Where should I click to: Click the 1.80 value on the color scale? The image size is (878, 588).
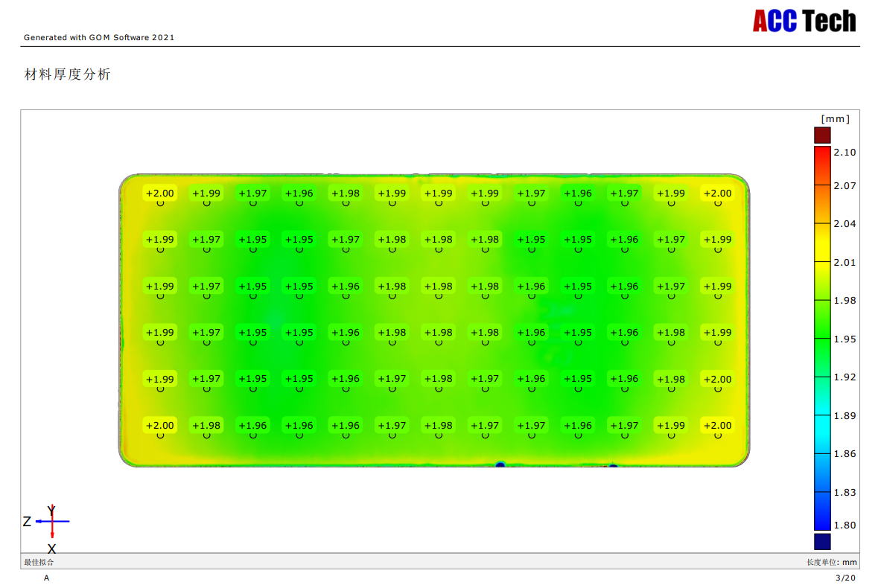[844, 525]
